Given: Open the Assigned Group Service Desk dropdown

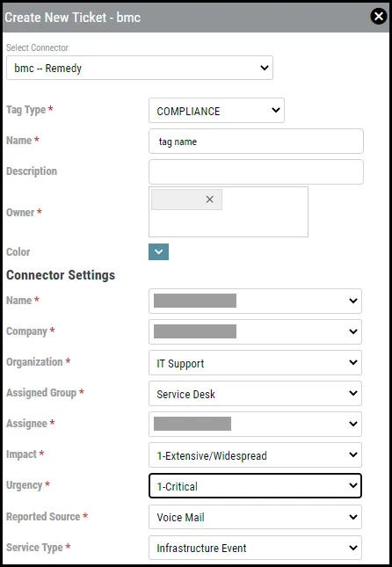Looking at the screenshot, I should pyautogui.click(x=255, y=393).
